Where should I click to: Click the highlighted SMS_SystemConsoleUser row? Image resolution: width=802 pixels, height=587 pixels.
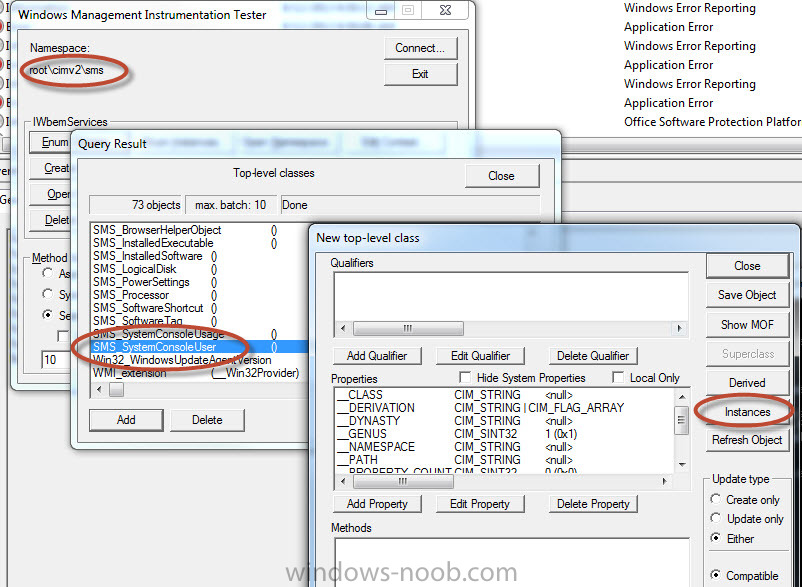199,347
